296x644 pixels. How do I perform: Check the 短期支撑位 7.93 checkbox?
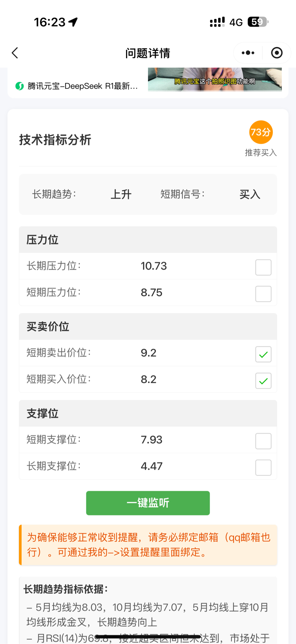tap(264, 441)
